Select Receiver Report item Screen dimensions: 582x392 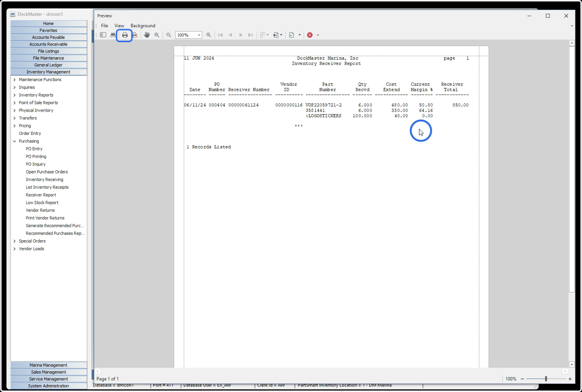click(41, 195)
